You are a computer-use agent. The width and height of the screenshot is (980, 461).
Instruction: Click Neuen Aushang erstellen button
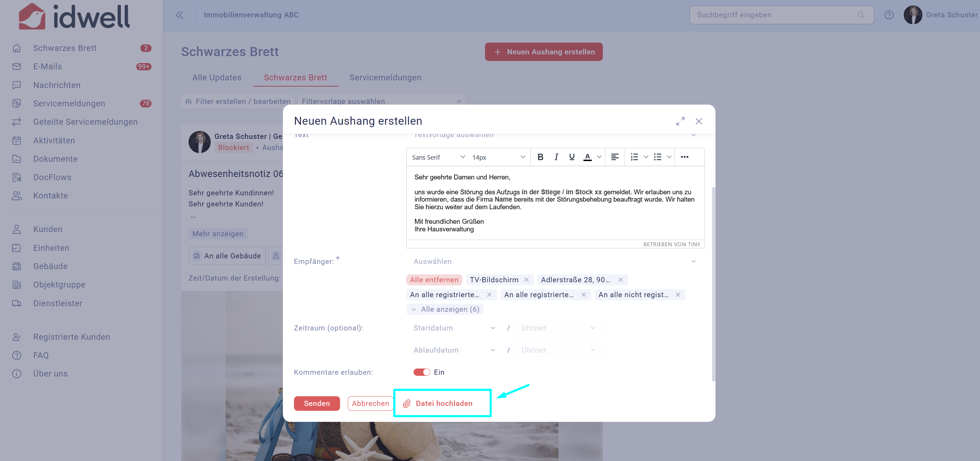(544, 52)
